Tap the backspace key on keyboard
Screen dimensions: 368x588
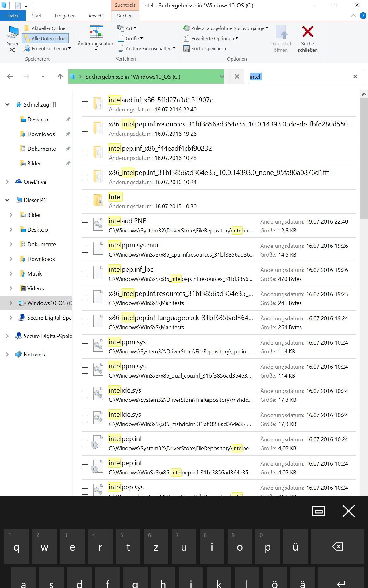(337, 547)
